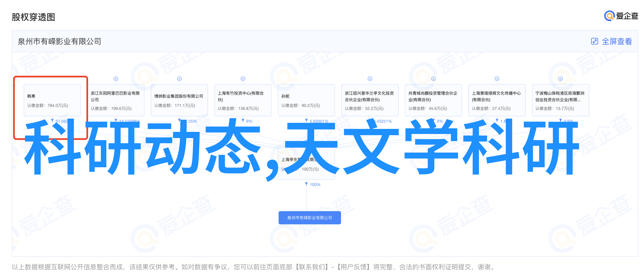Expand node above 宁波梅山保税港区辰海鄞洲

[x=561, y=79]
